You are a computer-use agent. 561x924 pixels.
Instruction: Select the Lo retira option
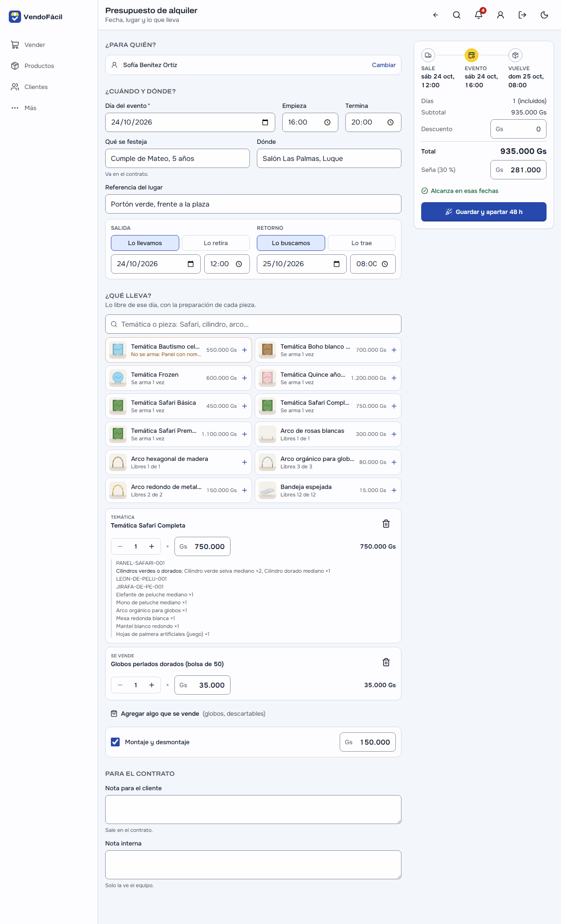tap(216, 243)
